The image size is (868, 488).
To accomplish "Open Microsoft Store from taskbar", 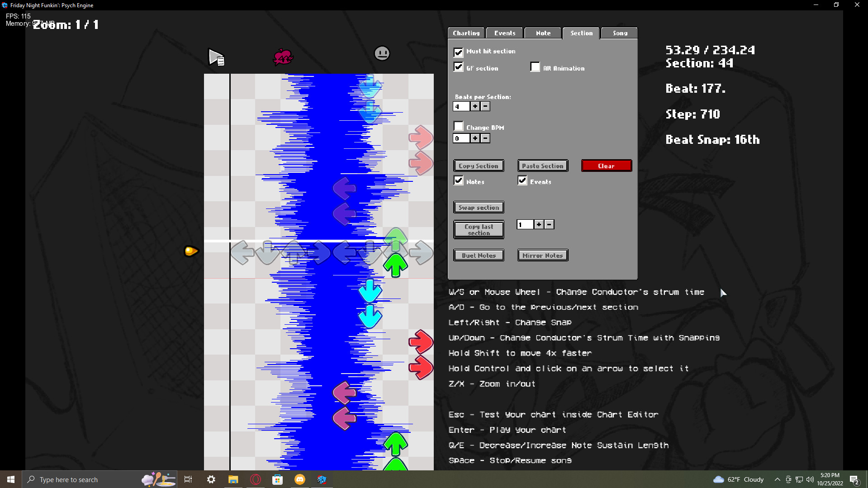I will pyautogui.click(x=278, y=479).
